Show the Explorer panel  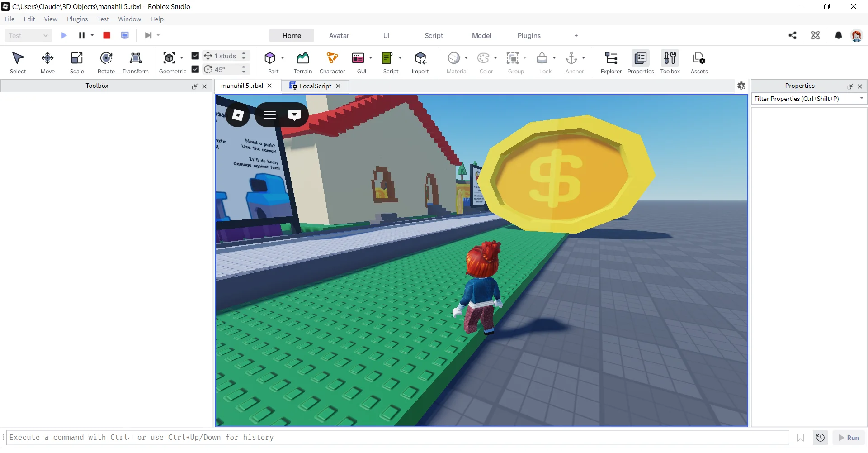611,62
